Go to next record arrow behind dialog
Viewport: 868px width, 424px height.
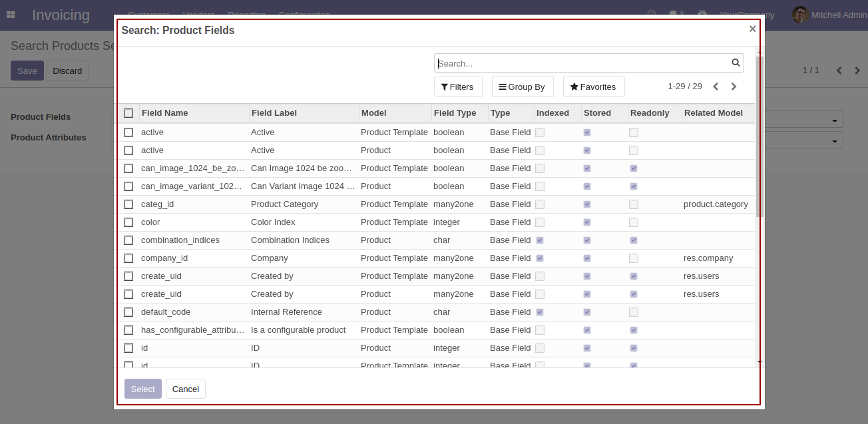click(857, 71)
